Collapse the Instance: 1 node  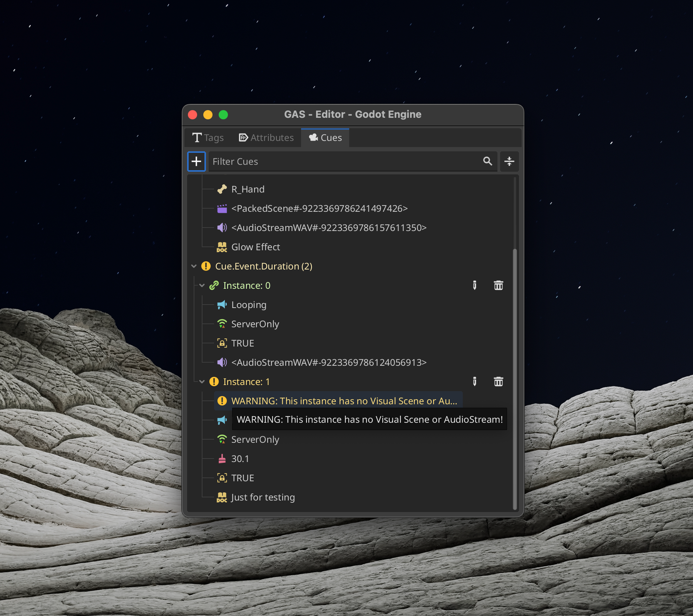point(202,382)
